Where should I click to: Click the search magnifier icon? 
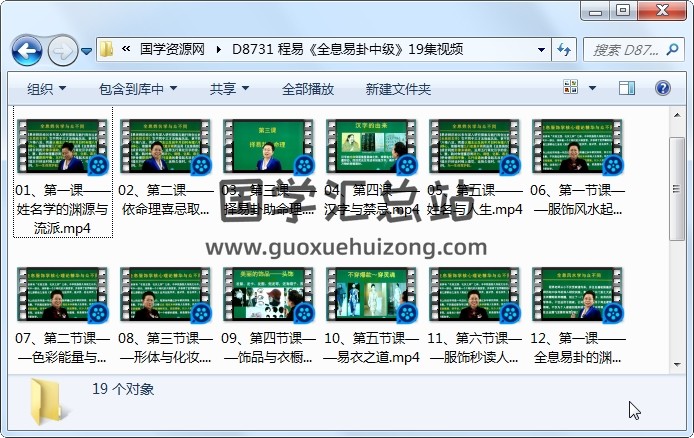click(673, 50)
